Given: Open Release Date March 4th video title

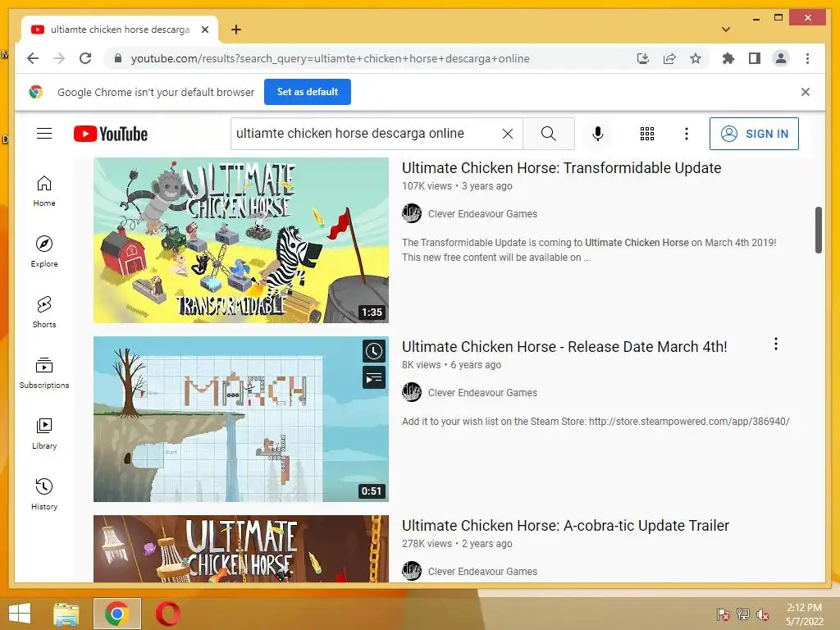Looking at the screenshot, I should [x=564, y=347].
